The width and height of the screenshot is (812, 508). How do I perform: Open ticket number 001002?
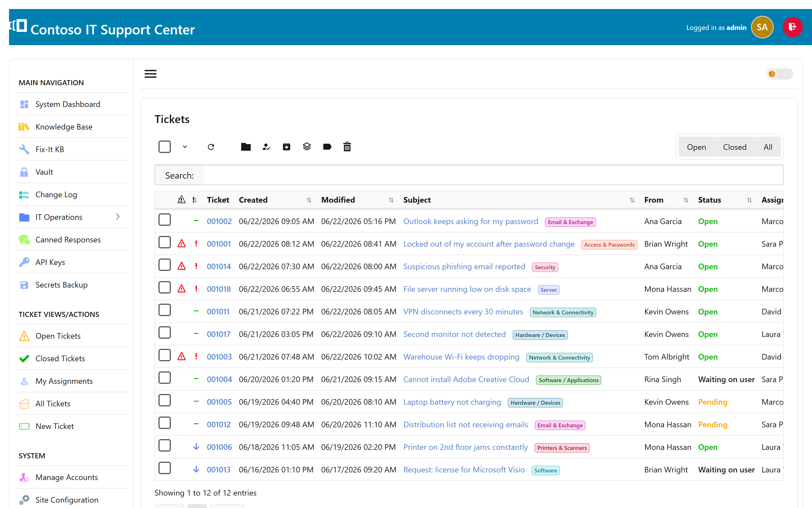(219, 222)
